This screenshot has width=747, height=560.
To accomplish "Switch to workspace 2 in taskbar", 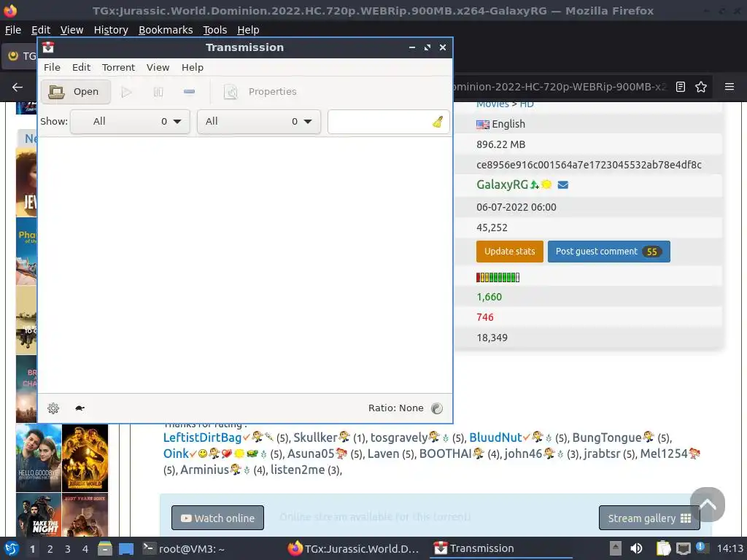I will 50,549.
